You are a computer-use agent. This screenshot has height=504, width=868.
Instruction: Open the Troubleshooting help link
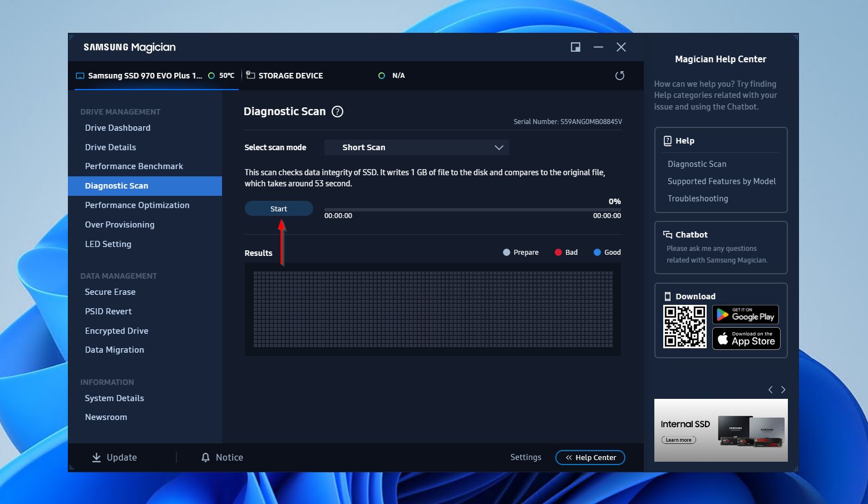click(x=698, y=199)
